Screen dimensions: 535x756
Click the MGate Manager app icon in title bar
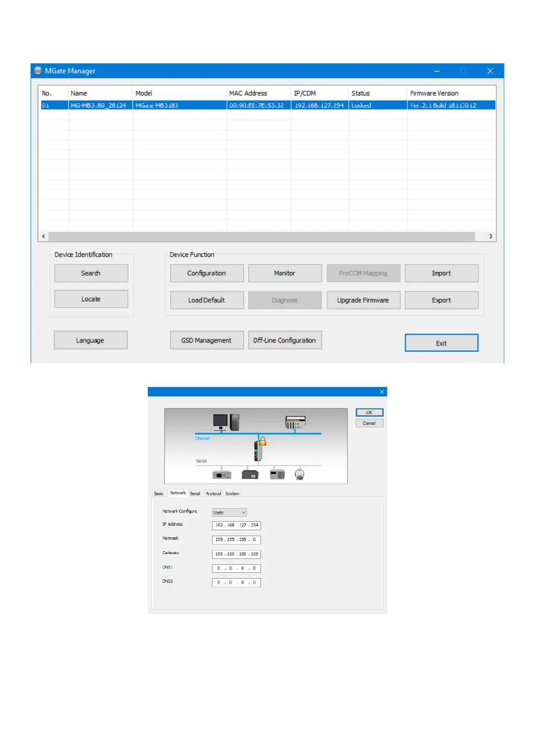[x=38, y=71]
